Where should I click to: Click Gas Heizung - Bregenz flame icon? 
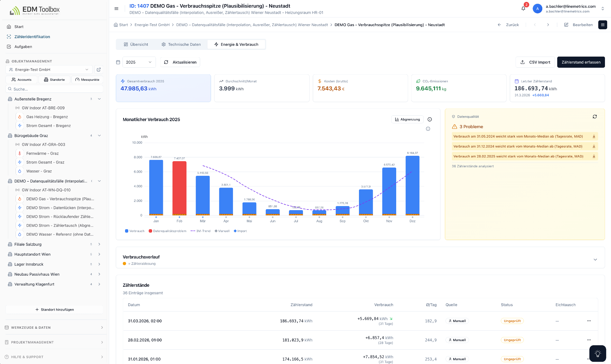[20, 117]
